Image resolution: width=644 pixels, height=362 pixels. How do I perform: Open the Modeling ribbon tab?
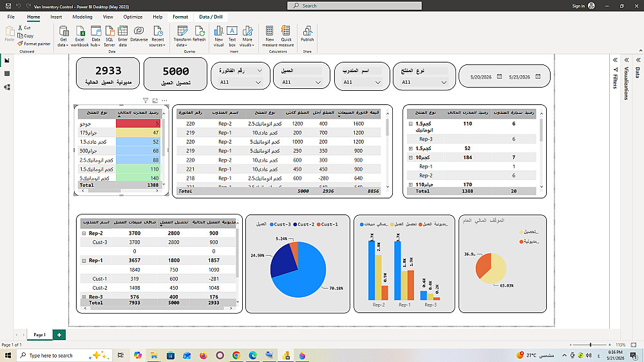(82, 17)
